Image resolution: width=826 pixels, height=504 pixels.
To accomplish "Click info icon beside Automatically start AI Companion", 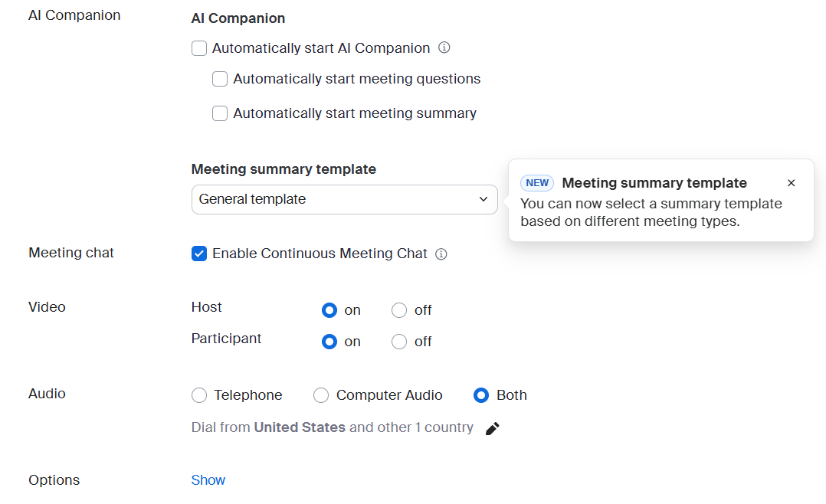I will point(444,47).
